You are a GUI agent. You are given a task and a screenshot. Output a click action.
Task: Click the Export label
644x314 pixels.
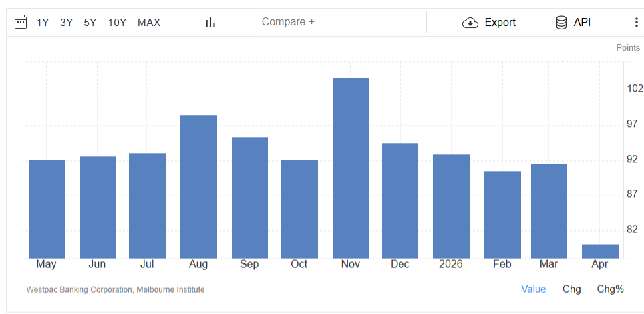[500, 23]
